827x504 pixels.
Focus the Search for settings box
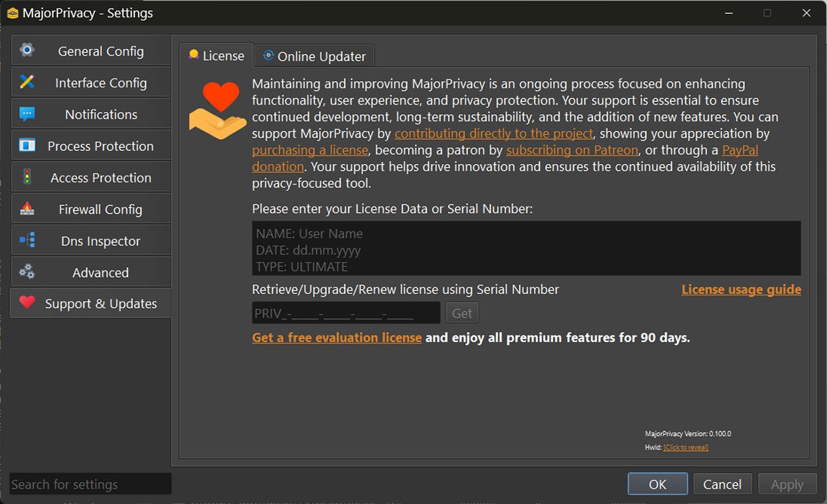pos(90,484)
